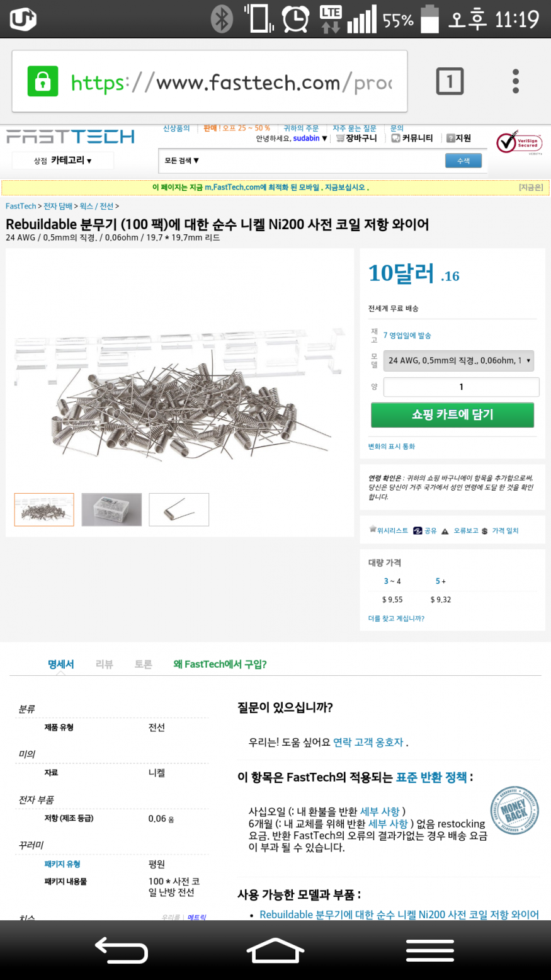The image size is (551, 980).
Task: Click the blue 수색 search button
Action: tap(463, 161)
